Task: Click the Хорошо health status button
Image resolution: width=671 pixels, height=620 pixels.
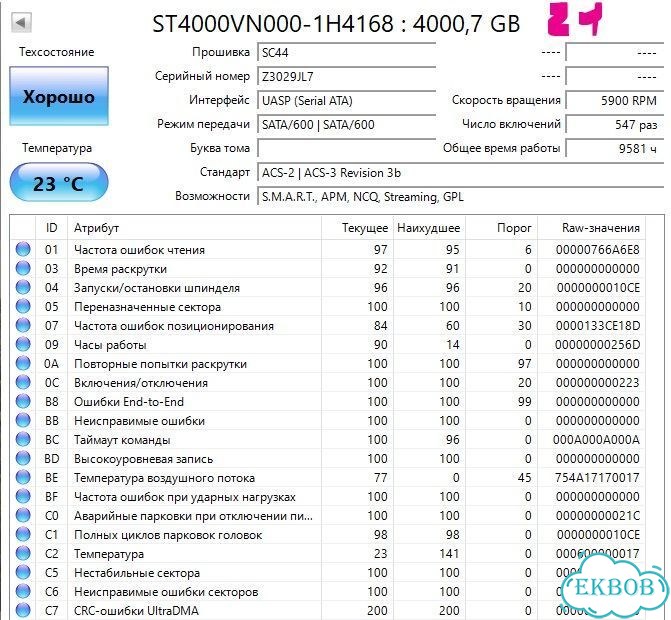Action: [59, 96]
